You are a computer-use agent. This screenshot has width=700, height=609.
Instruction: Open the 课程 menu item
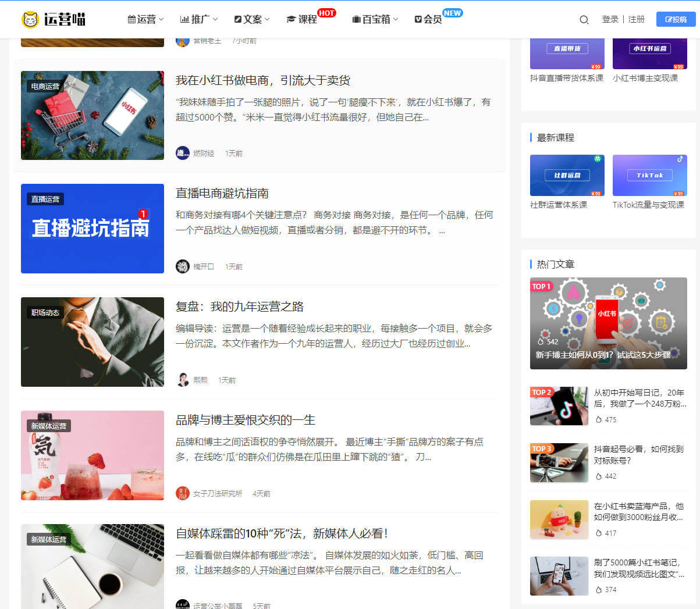click(302, 19)
